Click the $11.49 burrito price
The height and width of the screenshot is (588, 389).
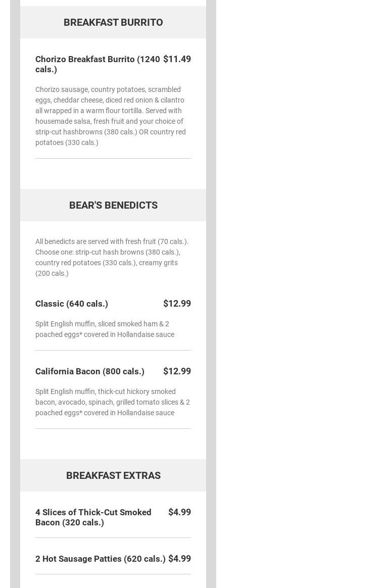click(177, 59)
